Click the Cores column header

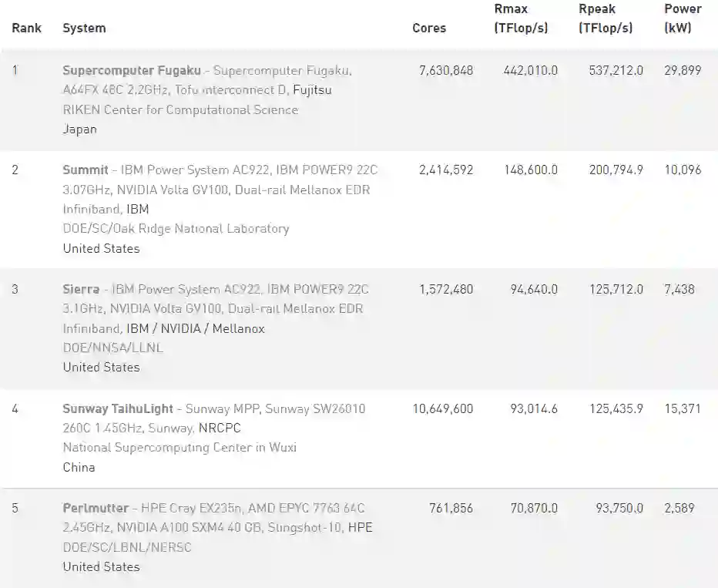pos(429,28)
